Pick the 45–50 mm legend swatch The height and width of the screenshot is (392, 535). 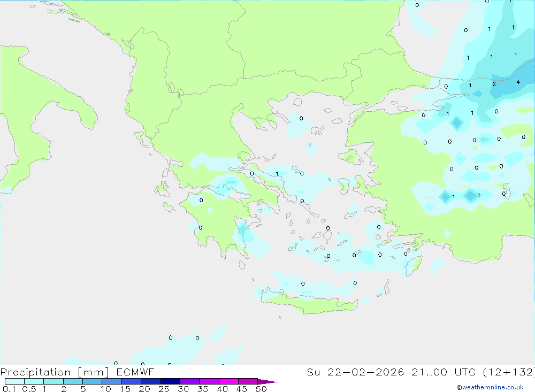tap(248, 381)
